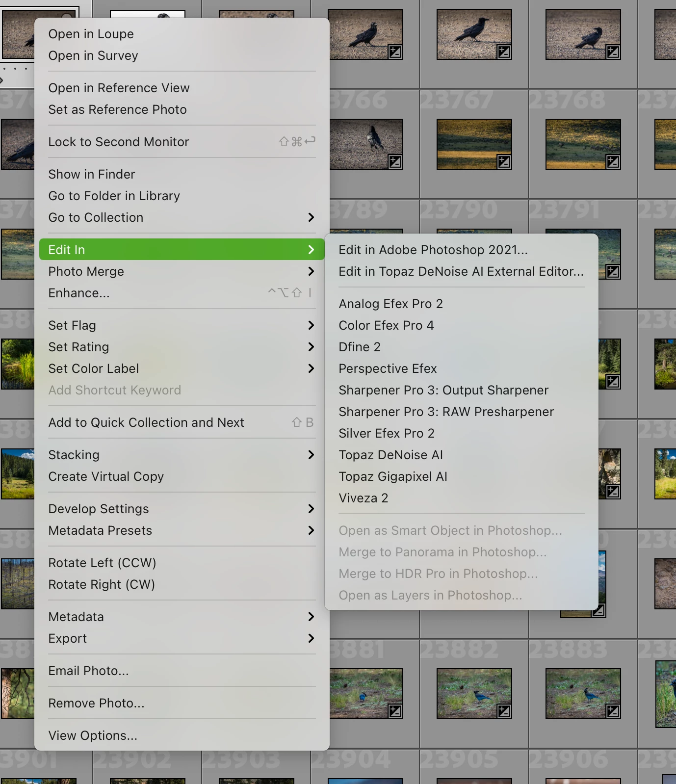Expand Set Flag submenu
This screenshot has width=676, height=784.
tap(182, 325)
